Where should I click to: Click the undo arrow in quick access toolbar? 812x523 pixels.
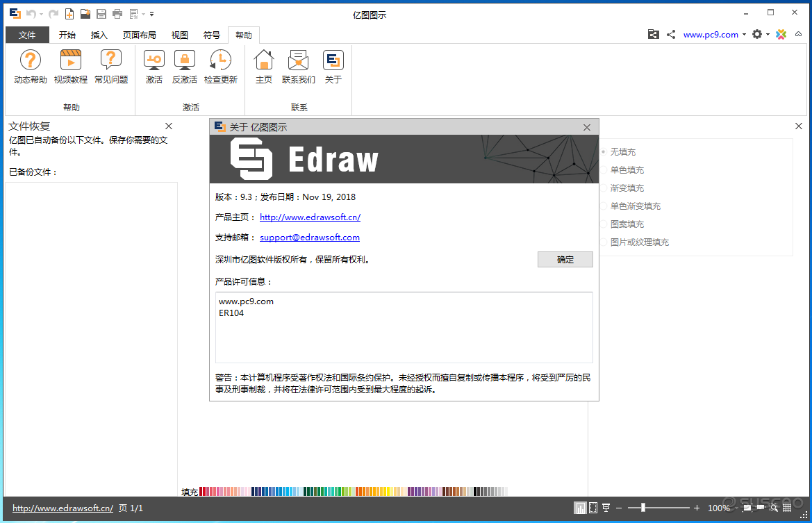point(31,14)
